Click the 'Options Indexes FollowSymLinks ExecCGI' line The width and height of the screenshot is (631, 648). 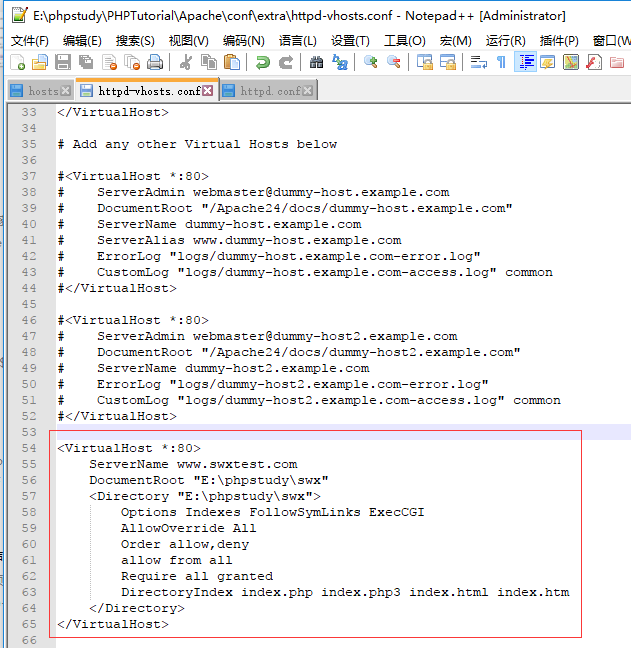[272, 512]
